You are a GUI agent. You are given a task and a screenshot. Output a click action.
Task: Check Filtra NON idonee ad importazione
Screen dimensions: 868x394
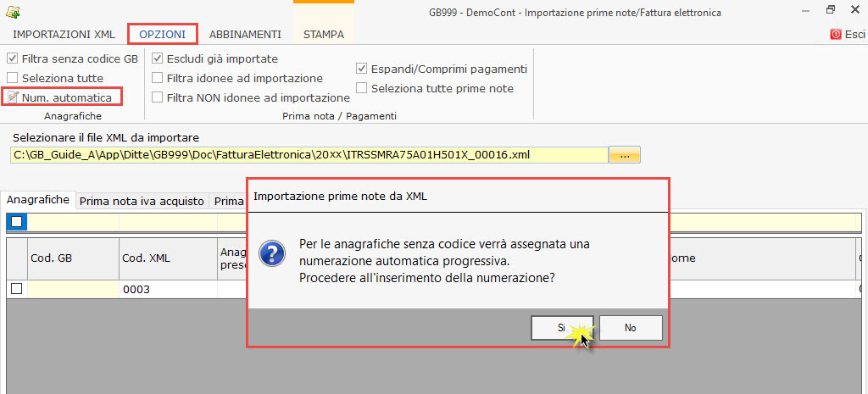(158, 97)
